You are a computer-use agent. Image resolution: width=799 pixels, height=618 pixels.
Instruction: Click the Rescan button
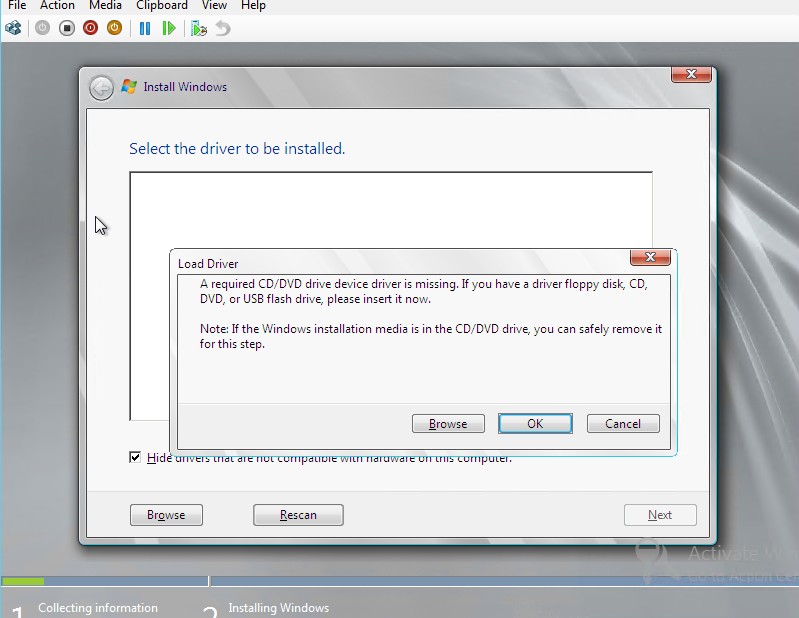point(298,515)
